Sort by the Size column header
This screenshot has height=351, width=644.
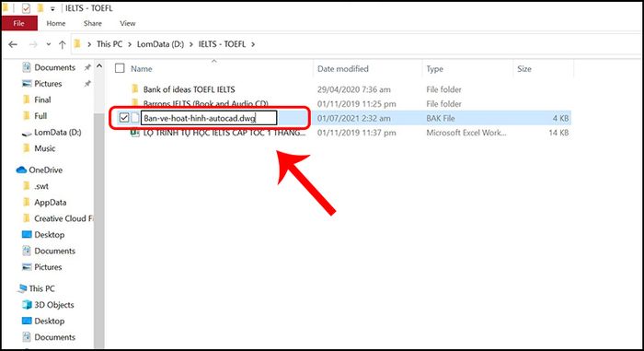tap(524, 69)
